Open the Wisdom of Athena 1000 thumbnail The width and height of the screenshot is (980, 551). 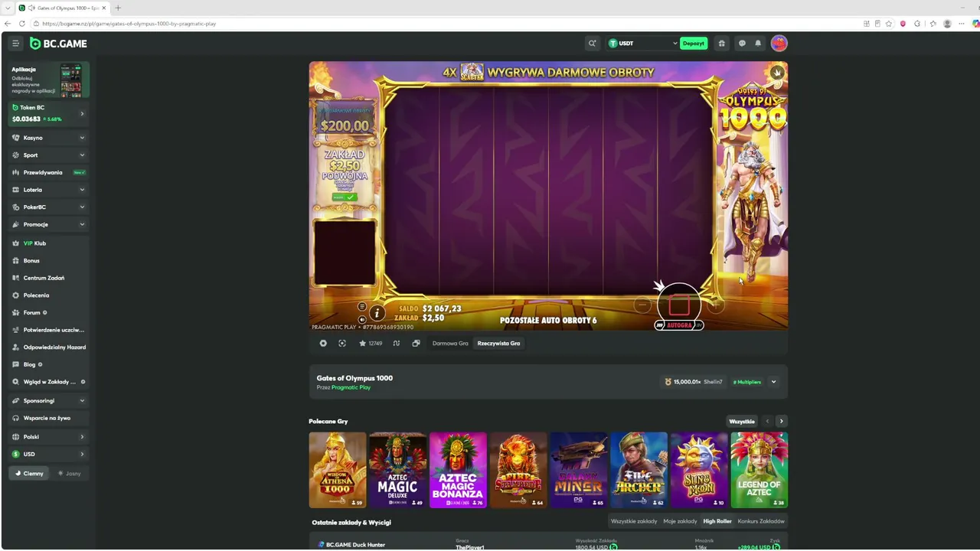click(x=338, y=470)
